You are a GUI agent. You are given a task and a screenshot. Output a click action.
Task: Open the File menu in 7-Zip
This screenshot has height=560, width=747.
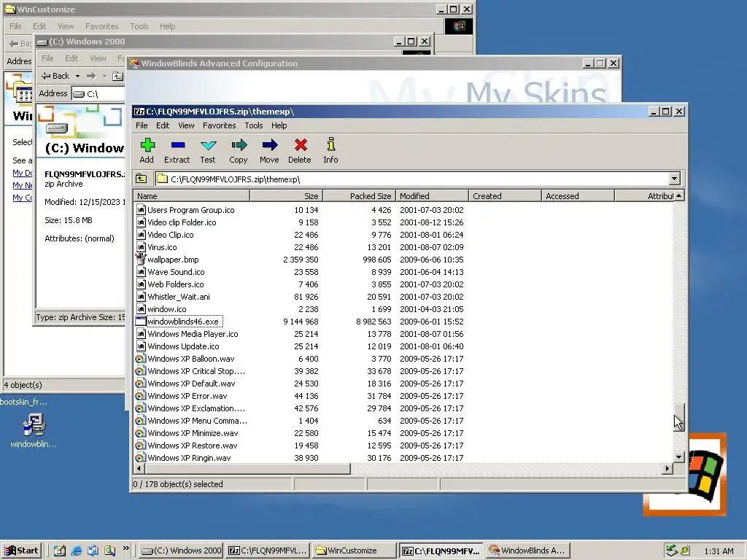[x=142, y=125]
